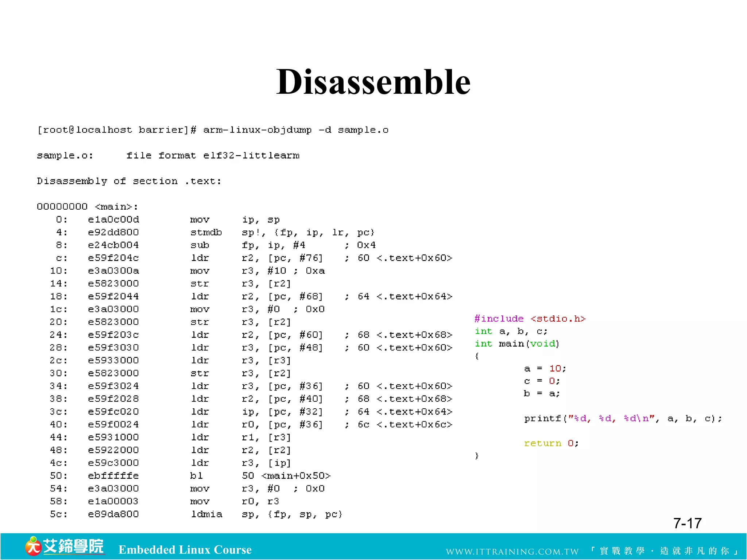Select the ; 0x4 comment on sub line

360,245
